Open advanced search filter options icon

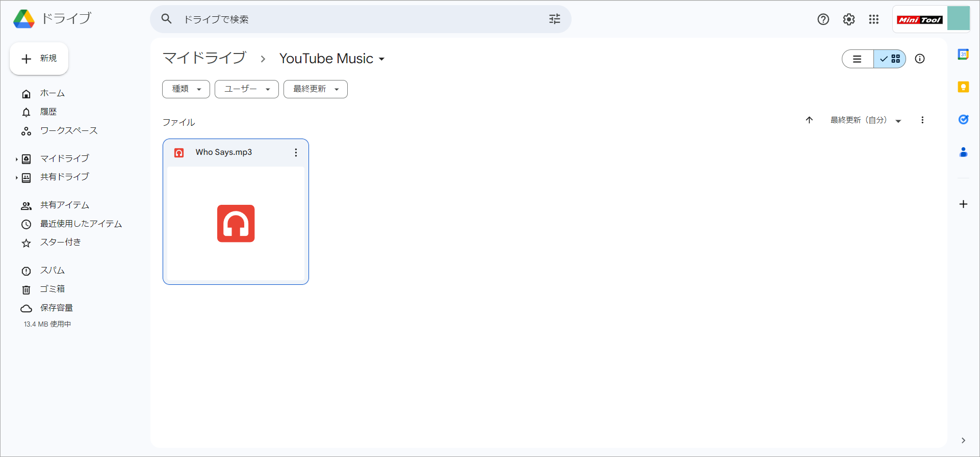tap(555, 19)
